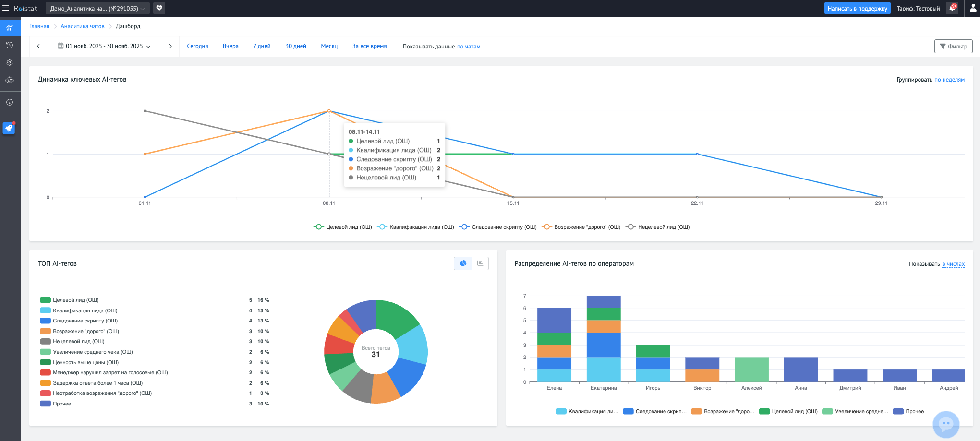Open the project selector dropdown
This screenshot has width=980, height=441.
pos(97,8)
